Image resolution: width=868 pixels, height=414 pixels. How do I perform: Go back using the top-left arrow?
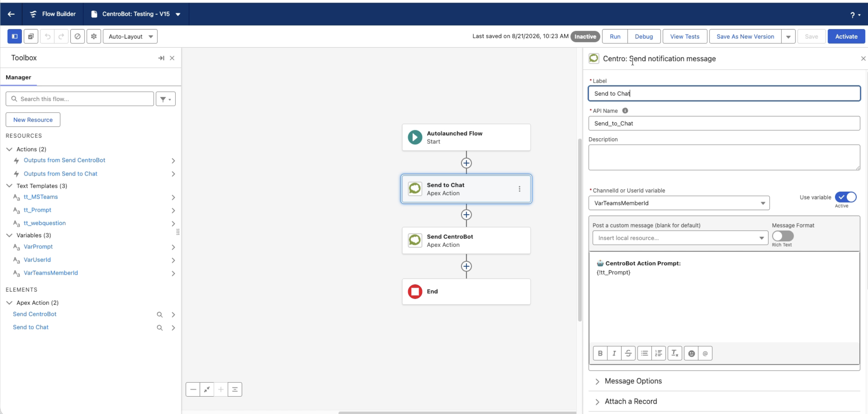point(11,14)
